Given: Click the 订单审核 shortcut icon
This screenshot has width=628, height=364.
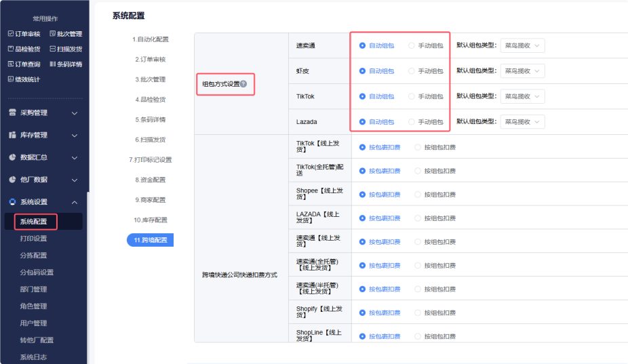Looking at the screenshot, I should tap(10, 34).
